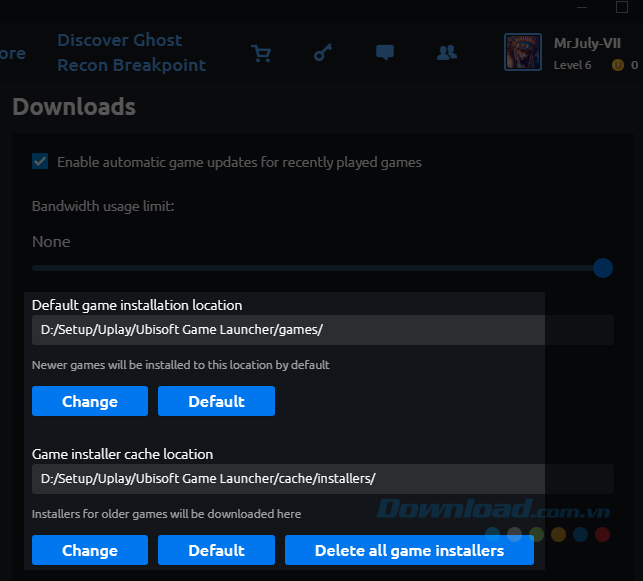Click Default under game installer cache location
The image size is (643, 581).
pyautogui.click(x=217, y=550)
